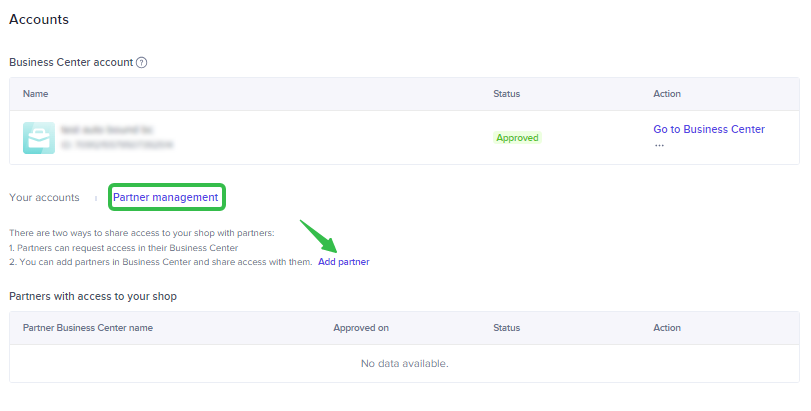Select the Partner management tab

[x=165, y=197]
